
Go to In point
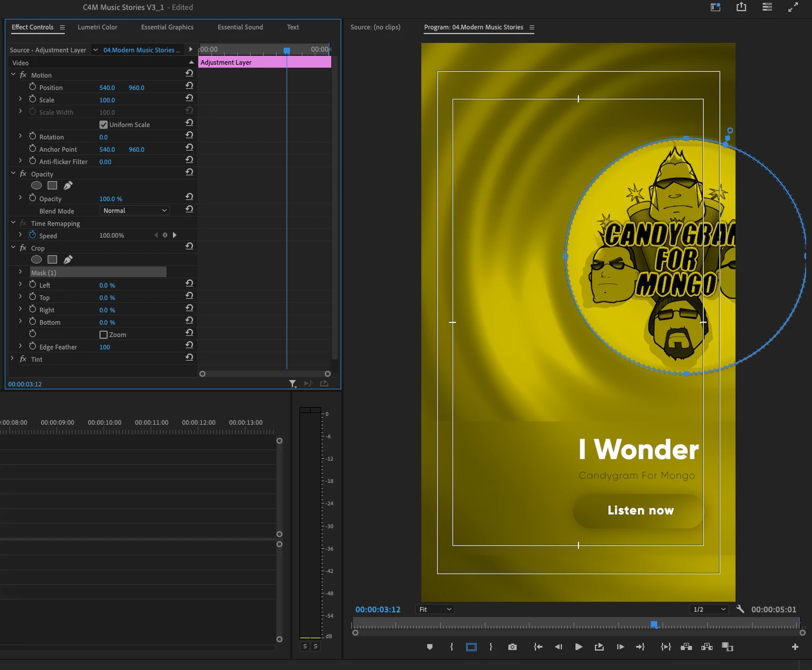click(538, 647)
